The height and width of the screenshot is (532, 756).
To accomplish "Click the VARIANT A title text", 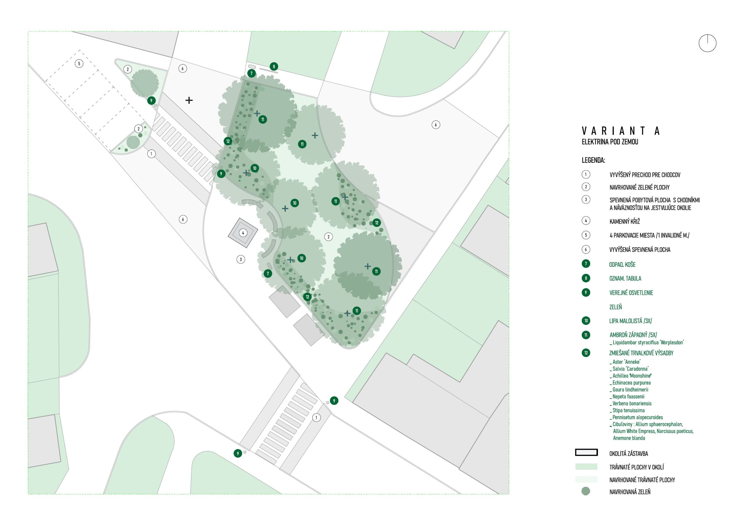I will pos(621,131).
